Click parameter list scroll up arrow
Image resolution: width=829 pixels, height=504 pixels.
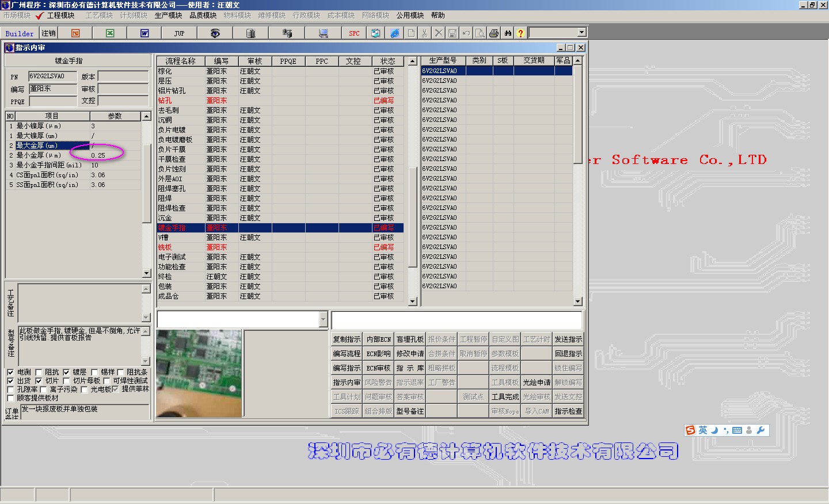click(146, 116)
